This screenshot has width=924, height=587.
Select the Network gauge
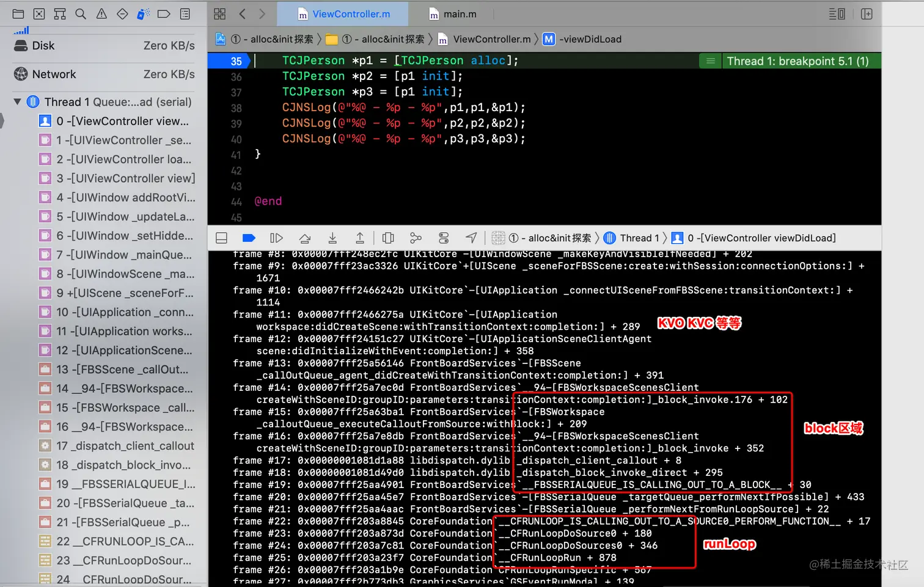click(104, 75)
